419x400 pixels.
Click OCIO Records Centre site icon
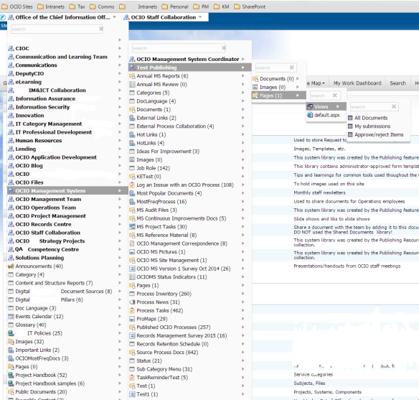[x=11, y=224]
